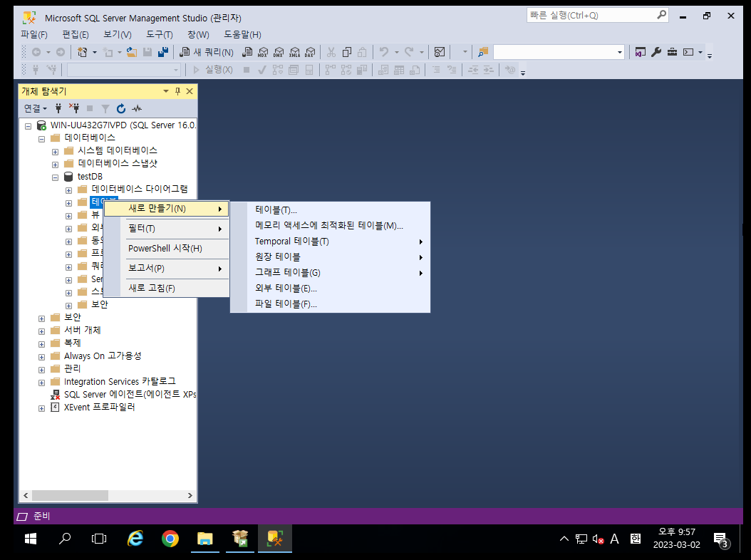Viewport: 751px width, 560px height.
Task: Select the 서버 개체 tree item
Action: [83, 330]
